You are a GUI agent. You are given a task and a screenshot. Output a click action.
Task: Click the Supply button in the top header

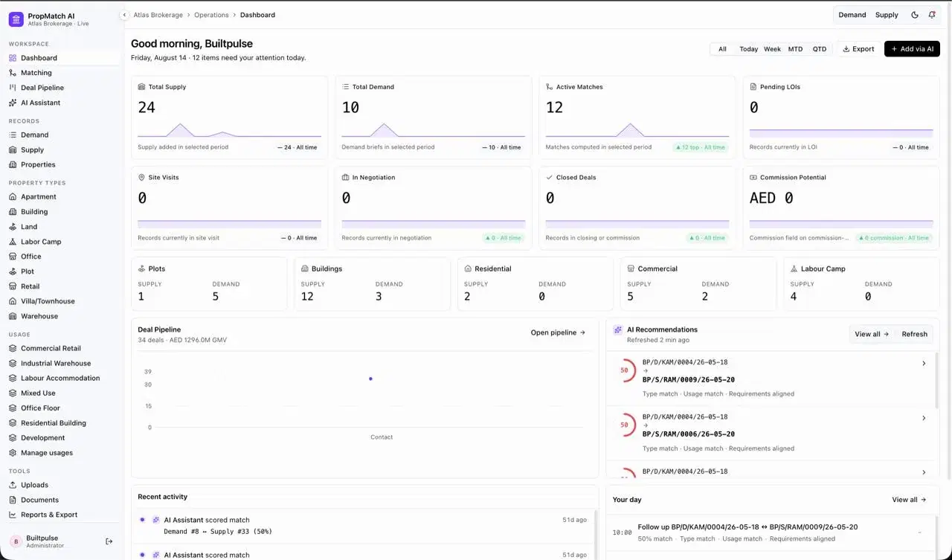887,15
